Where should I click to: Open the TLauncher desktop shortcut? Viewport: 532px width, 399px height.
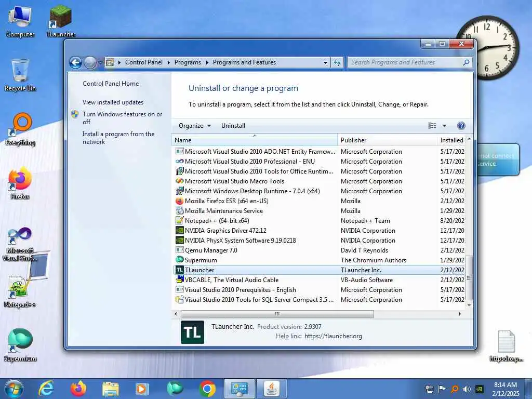pyautogui.click(x=61, y=22)
